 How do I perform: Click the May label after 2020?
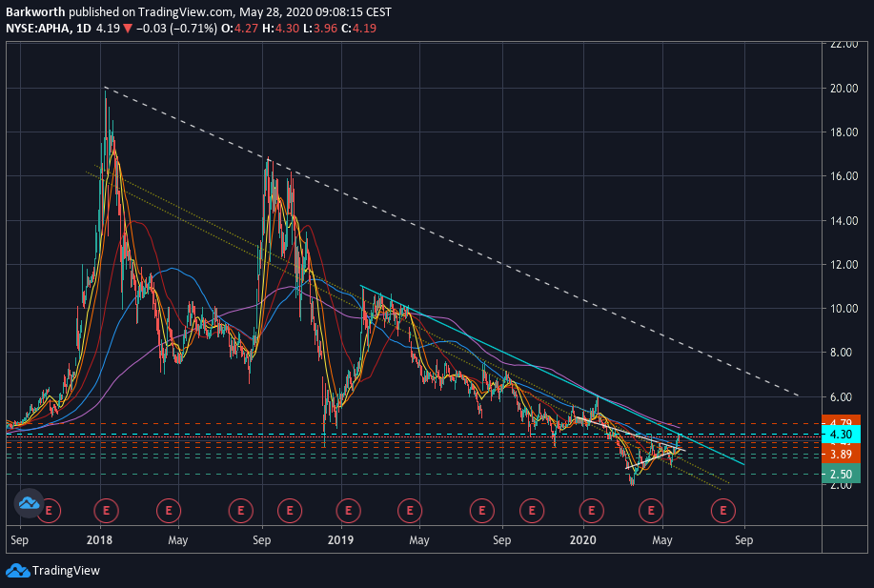(x=662, y=540)
